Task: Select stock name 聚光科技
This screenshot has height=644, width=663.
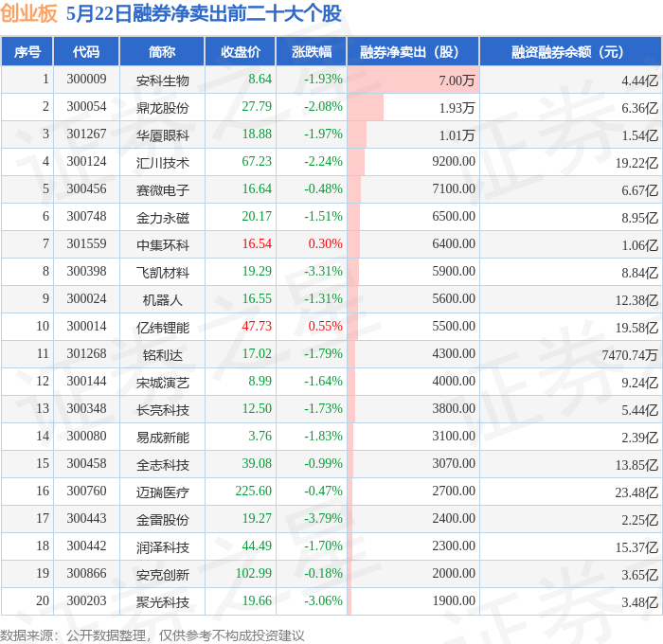Action: (162, 602)
